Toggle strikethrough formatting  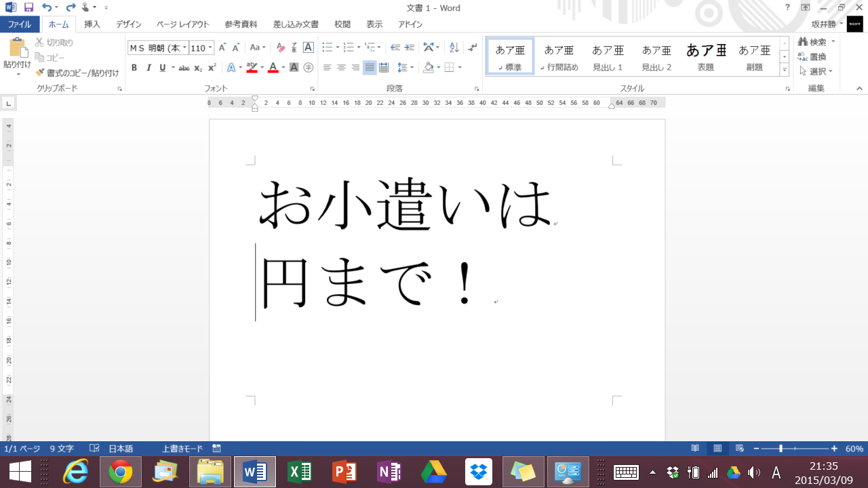click(184, 68)
